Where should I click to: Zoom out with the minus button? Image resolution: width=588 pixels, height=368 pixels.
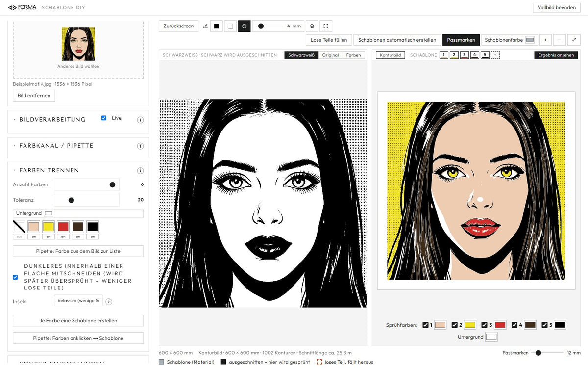tap(560, 40)
